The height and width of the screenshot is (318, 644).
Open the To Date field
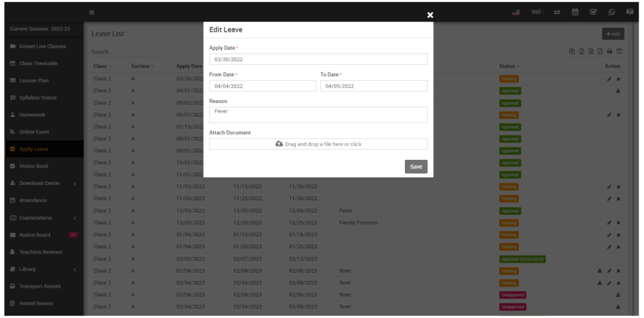coord(374,86)
